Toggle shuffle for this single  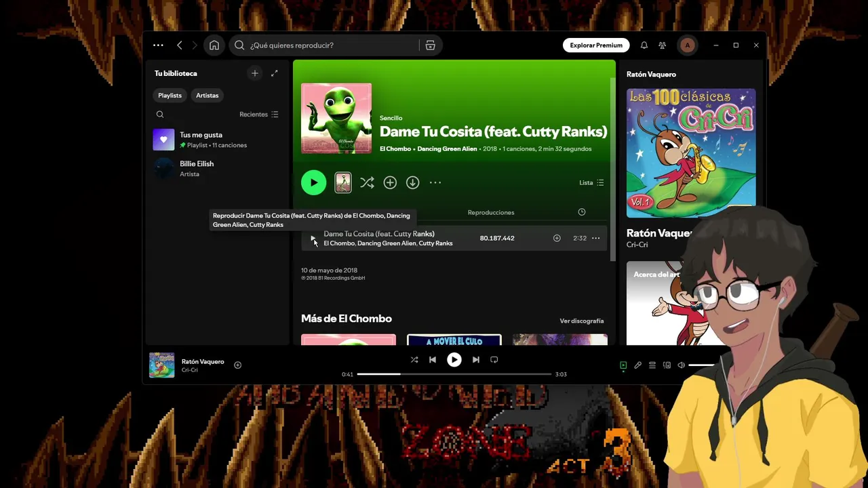point(367,182)
